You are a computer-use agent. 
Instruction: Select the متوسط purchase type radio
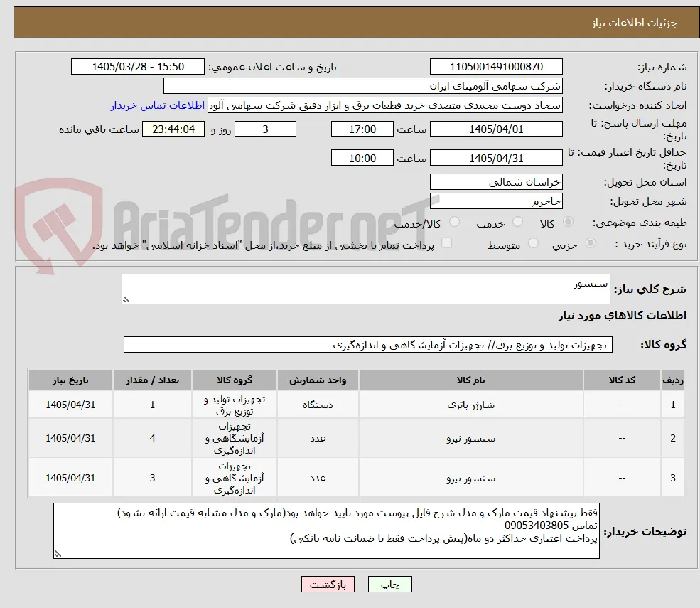(x=533, y=243)
